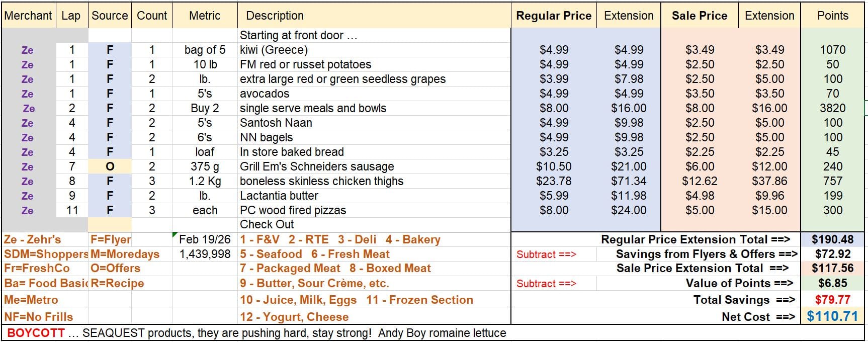
Task: Select the Regular Price header cell
Action: (554, 16)
